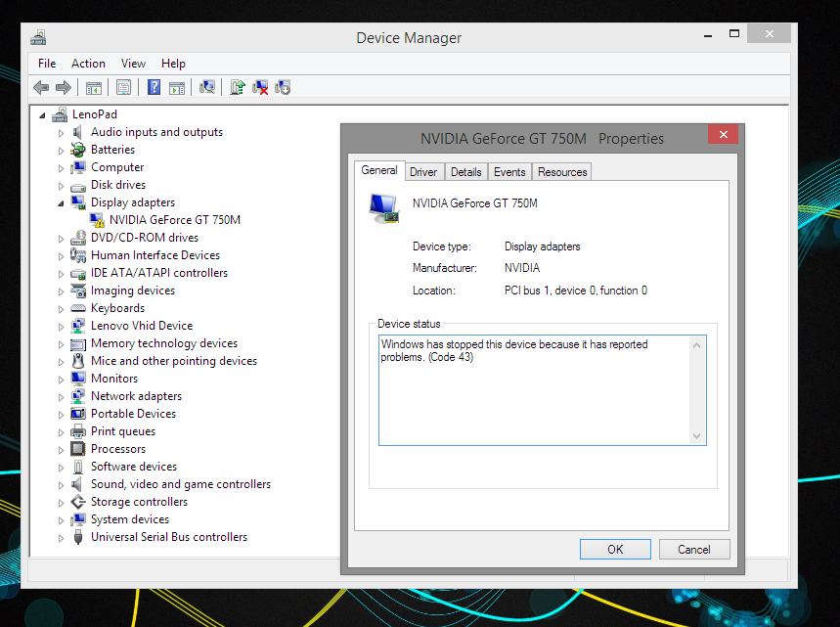Viewport: 840px width, 627px height.
Task: Maximize the Device Manager window
Action: [x=734, y=34]
